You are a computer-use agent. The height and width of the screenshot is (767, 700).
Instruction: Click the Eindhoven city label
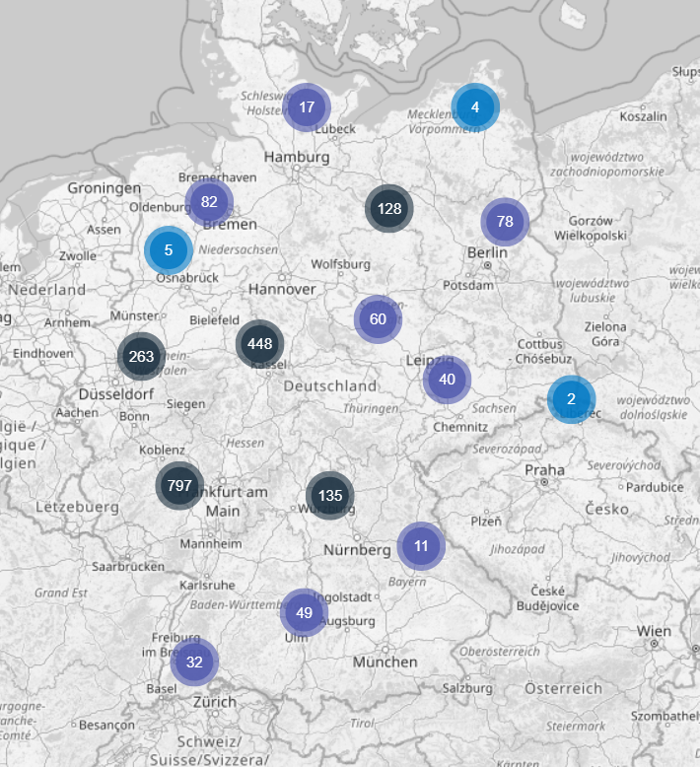click(x=43, y=353)
